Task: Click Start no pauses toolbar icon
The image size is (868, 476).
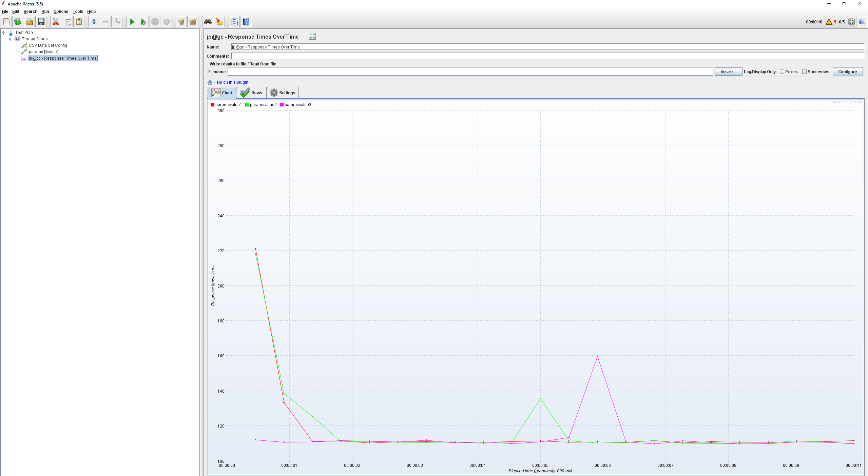Action: 143,22
